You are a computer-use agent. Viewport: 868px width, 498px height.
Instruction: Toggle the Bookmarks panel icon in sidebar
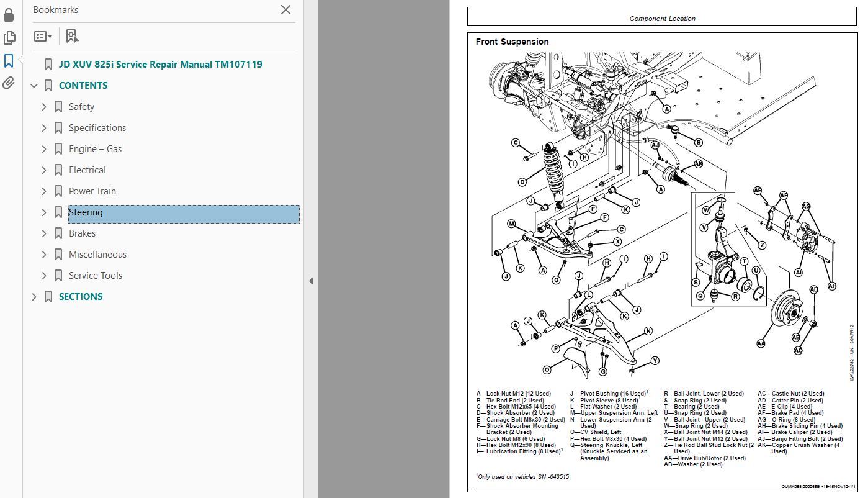[9, 60]
